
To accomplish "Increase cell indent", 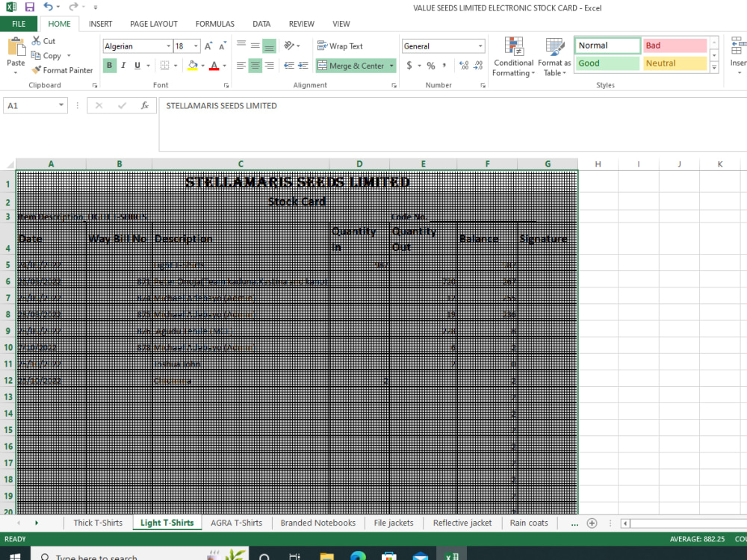I will (303, 65).
